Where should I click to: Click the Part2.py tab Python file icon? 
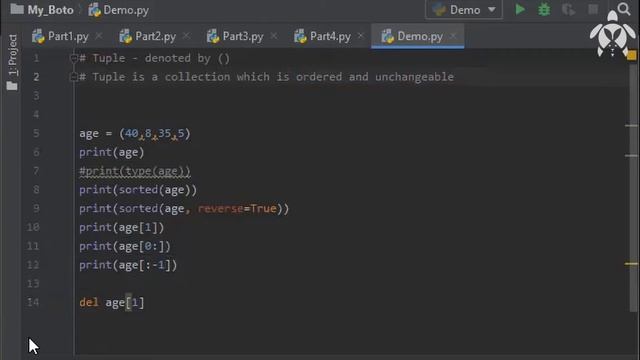(126, 36)
